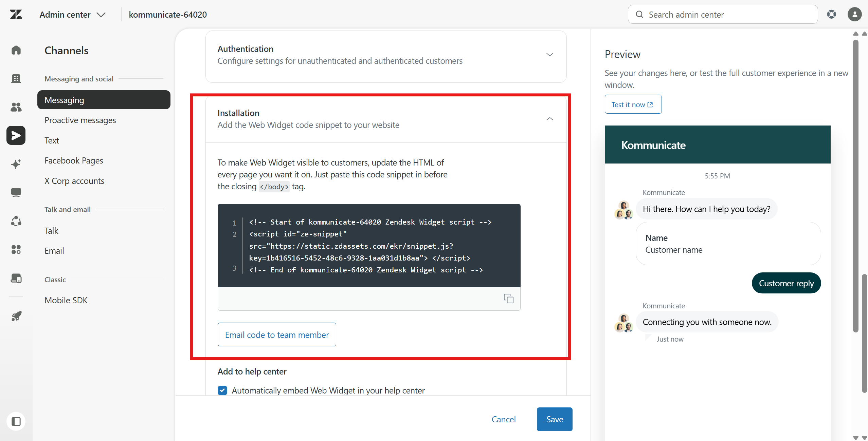Open Facebook Pages channel

point(74,160)
